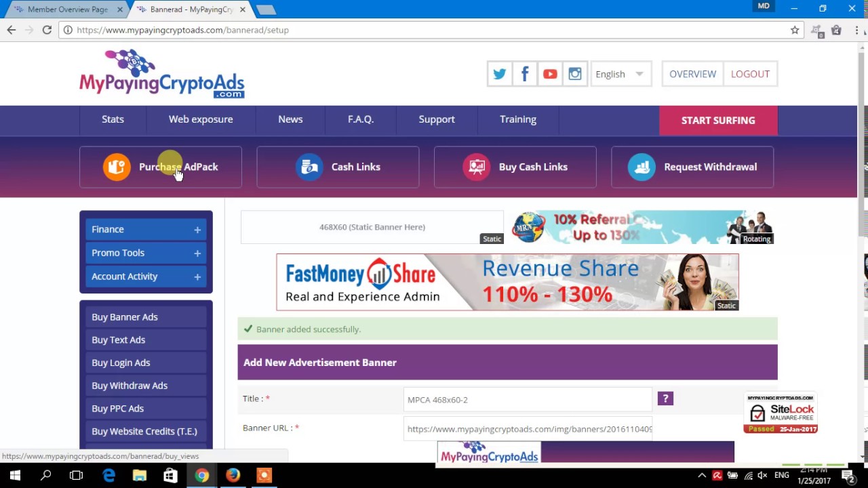Viewport: 868px width, 488px height.
Task: Launch Microsoft Edge from the taskbar
Action: click(x=108, y=476)
